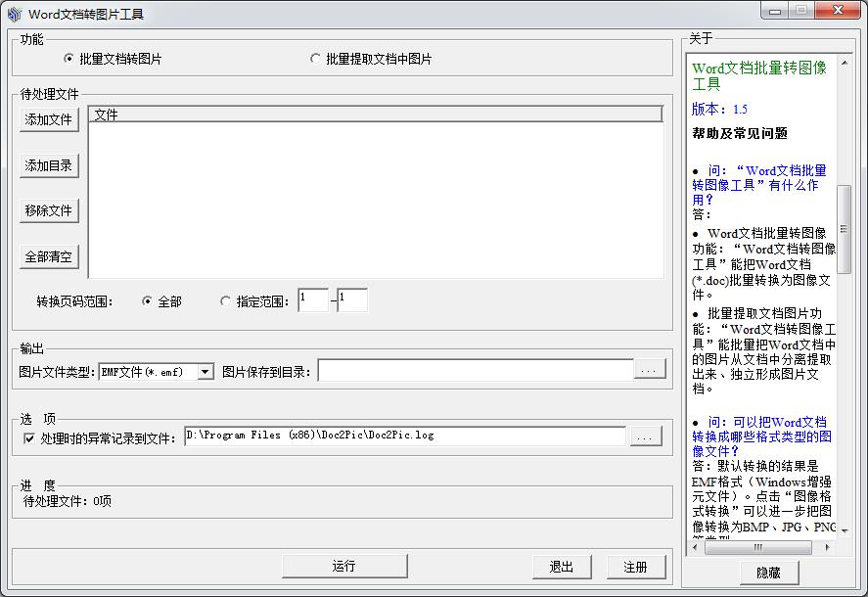The width and height of the screenshot is (868, 597).
Task: Click 全部清空 to clear the file list
Action: (48, 255)
